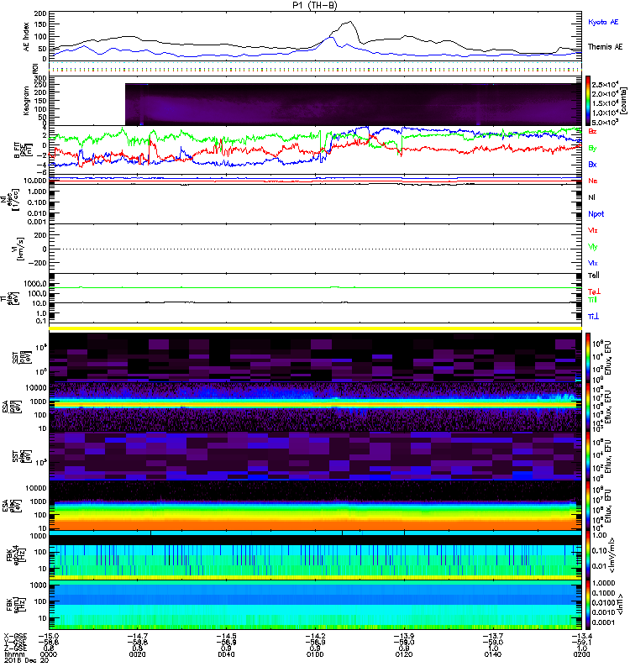Select the red Te perpendicular legend label

pyautogui.click(x=594, y=291)
